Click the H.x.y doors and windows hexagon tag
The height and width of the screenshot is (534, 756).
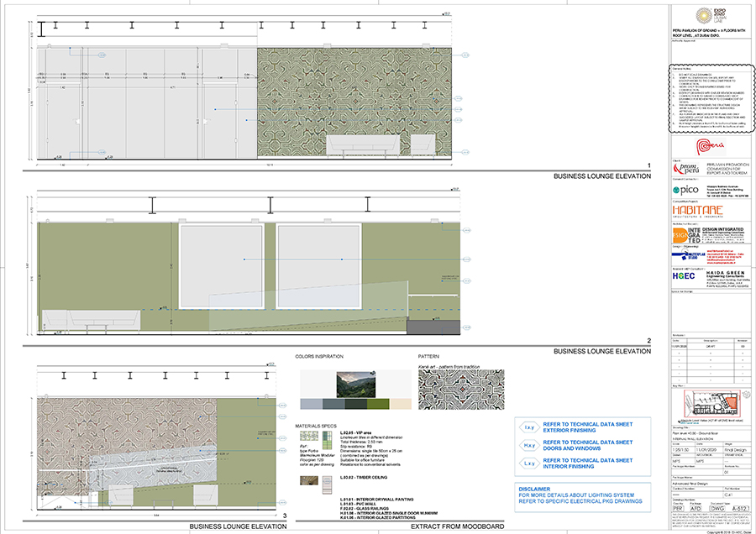point(529,445)
